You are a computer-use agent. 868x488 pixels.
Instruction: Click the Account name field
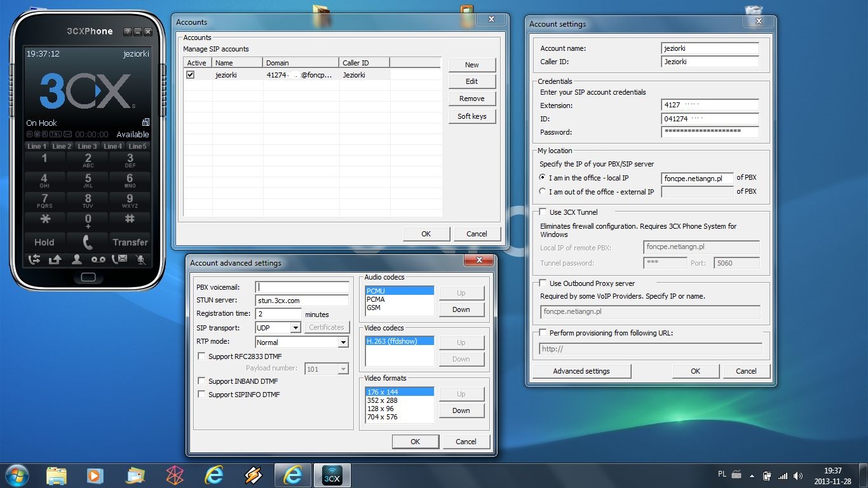coord(710,48)
